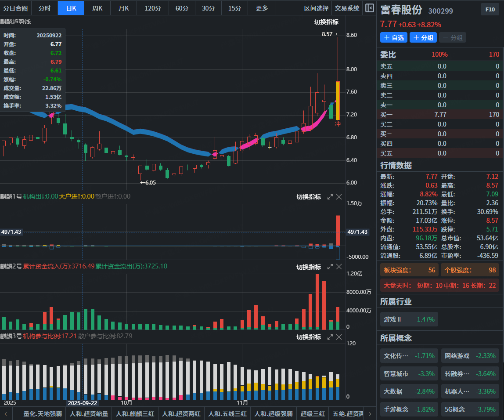The height and width of the screenshot is (420, 504).
Task: Add stock to watchlist with 自选
Action: coord(394,38)
